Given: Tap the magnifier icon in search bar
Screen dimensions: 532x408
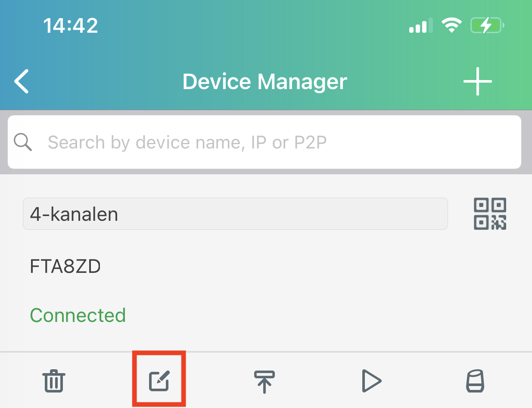Looking at the screenshot, I should (x=23, y=142).
